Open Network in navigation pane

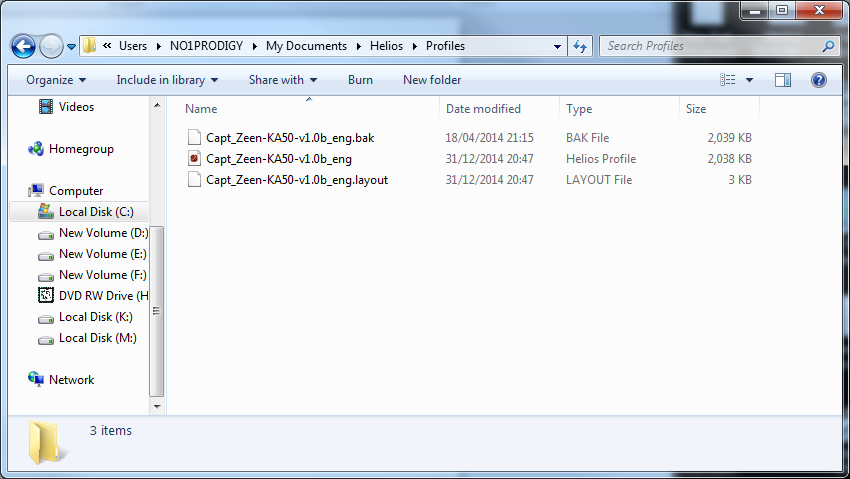(x=72, y=380)
